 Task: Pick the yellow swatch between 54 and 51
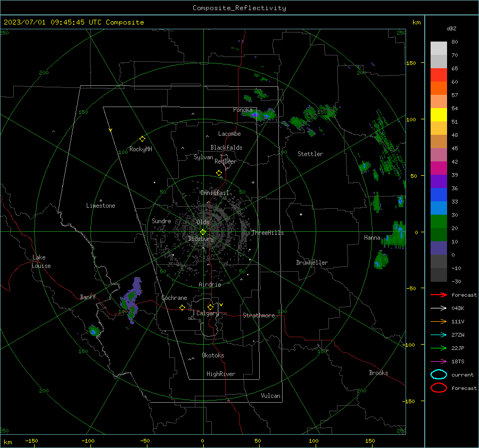point(439,115)
